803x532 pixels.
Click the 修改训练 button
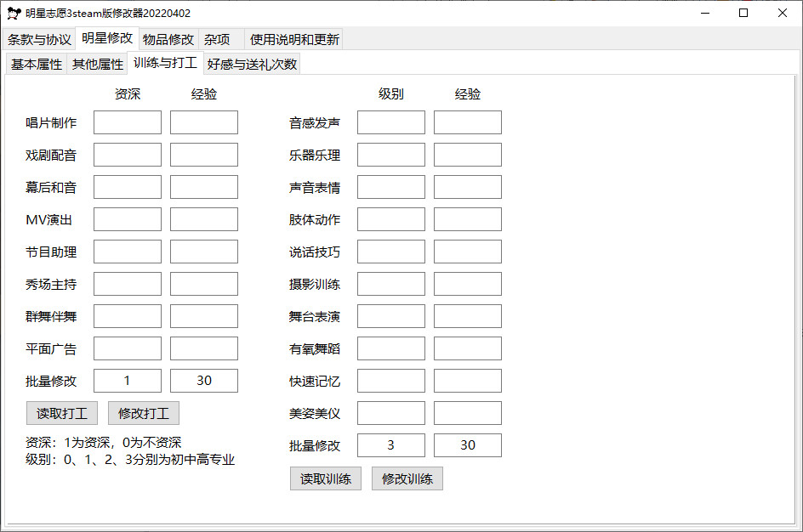(407, 478)
